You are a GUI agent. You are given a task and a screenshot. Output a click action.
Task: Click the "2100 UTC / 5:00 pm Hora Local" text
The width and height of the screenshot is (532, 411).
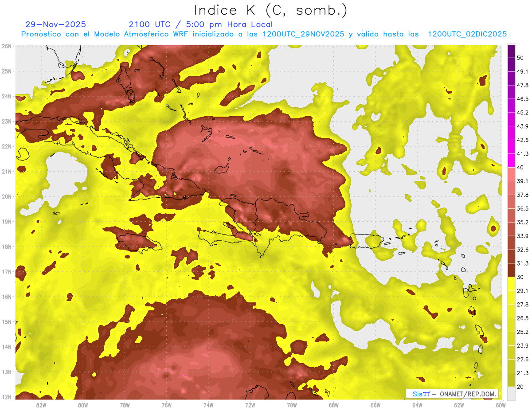(x=201, y=24)
